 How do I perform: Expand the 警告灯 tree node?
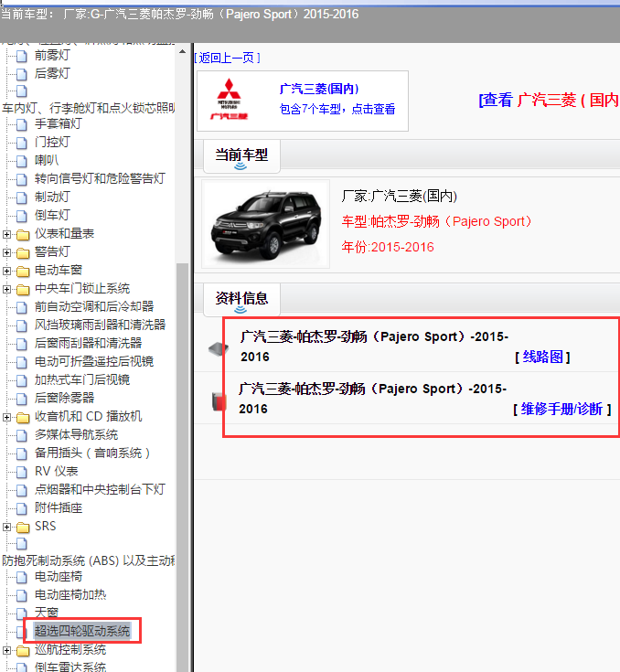tap(6, 252)
